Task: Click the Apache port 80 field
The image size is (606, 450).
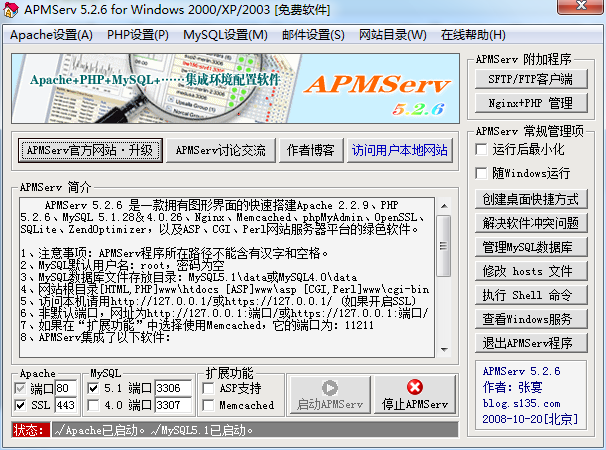Action: (x=66, y=388)
